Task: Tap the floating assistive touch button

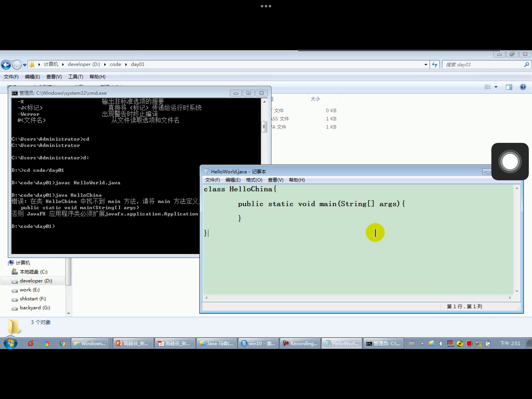Action: (510, 162)
